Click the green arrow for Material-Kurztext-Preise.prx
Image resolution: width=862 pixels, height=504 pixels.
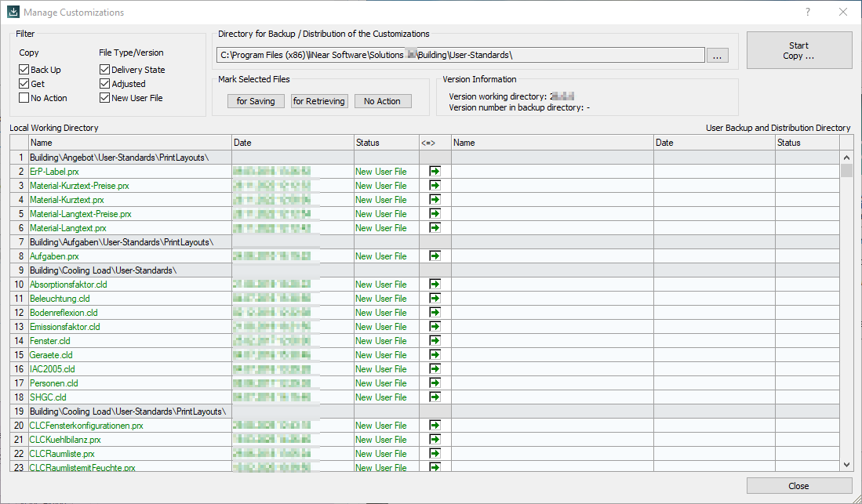(x=435, y=186)
